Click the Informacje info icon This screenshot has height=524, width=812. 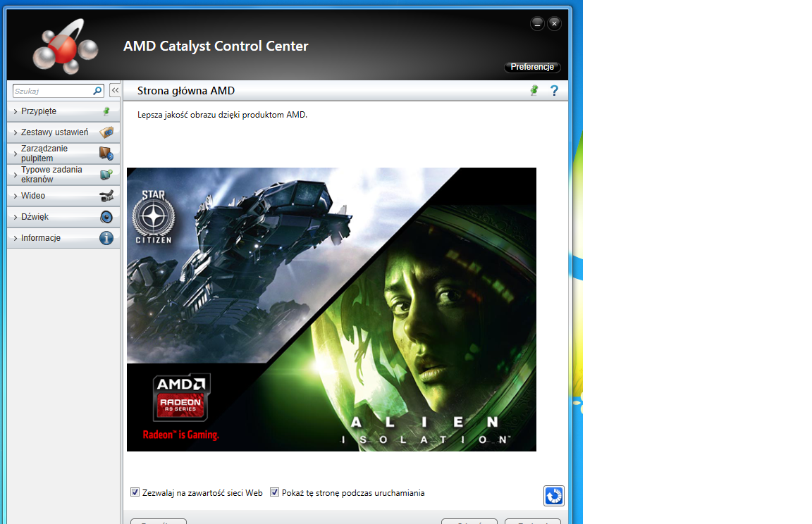[106, 238]
